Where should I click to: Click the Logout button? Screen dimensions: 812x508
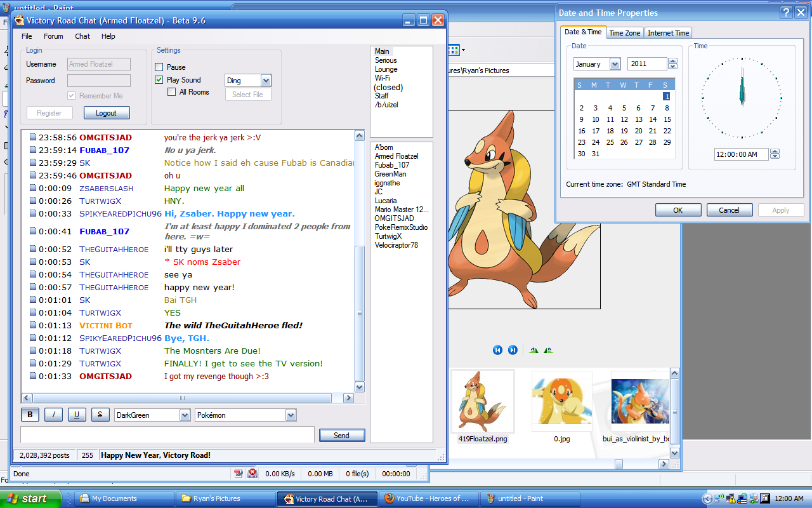(106, 113)
